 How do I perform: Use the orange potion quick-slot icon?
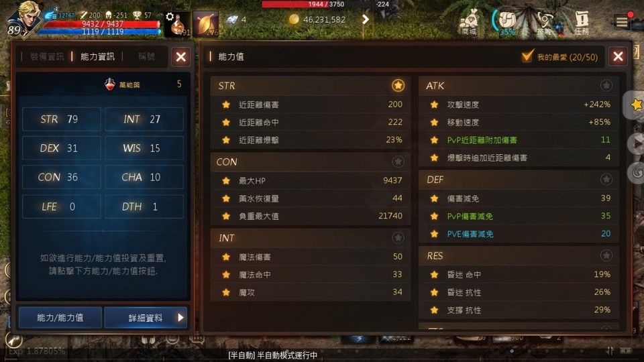tap(177, 24)
